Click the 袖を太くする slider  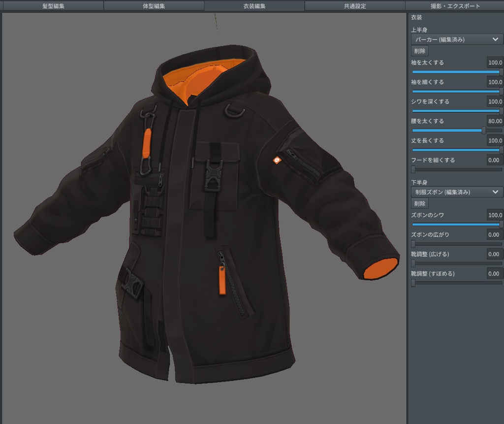[456, 71]
